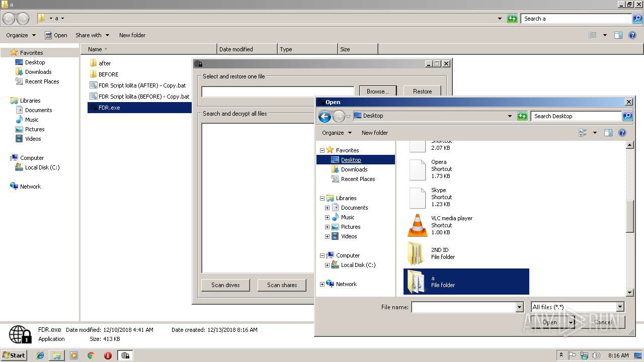644x362 pixels.
Task: Click the Explorer window help icon
Action: [632, 35]
